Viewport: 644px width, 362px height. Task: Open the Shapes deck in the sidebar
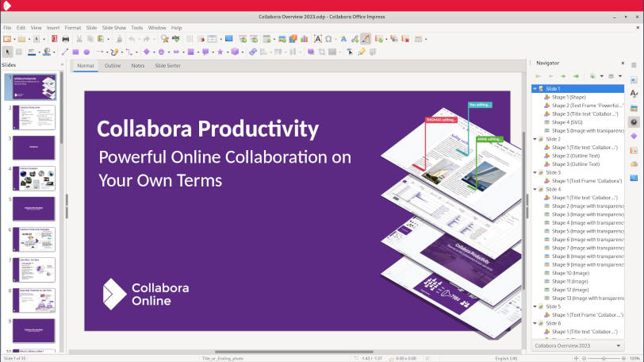click(634, 136)
